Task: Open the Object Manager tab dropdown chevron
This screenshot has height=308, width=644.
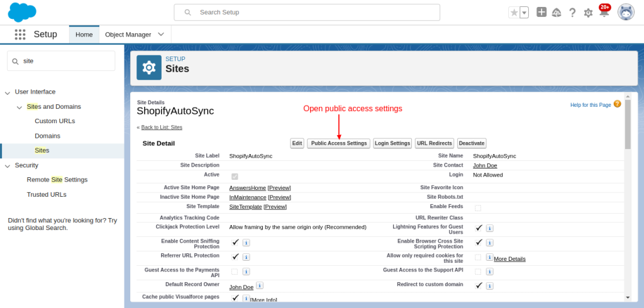Action: pos(161,35)
